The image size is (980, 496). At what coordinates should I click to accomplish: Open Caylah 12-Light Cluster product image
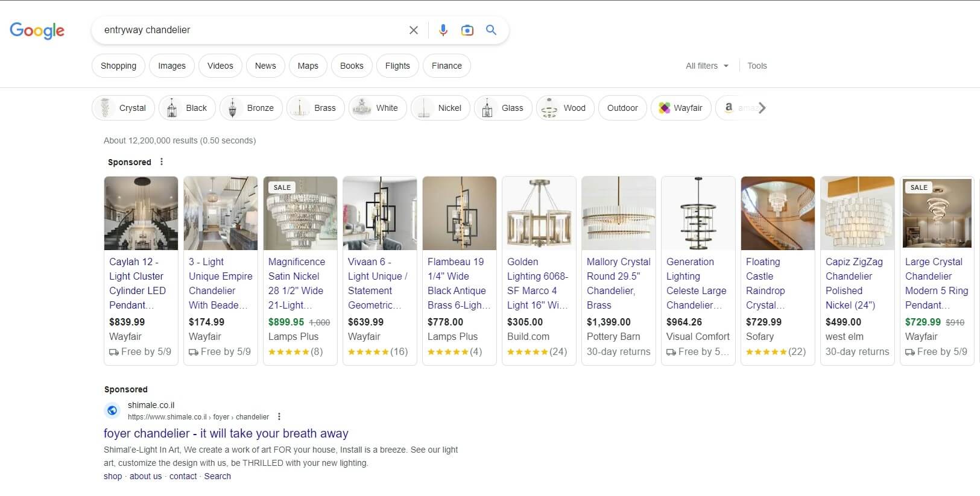pos(141,213)
